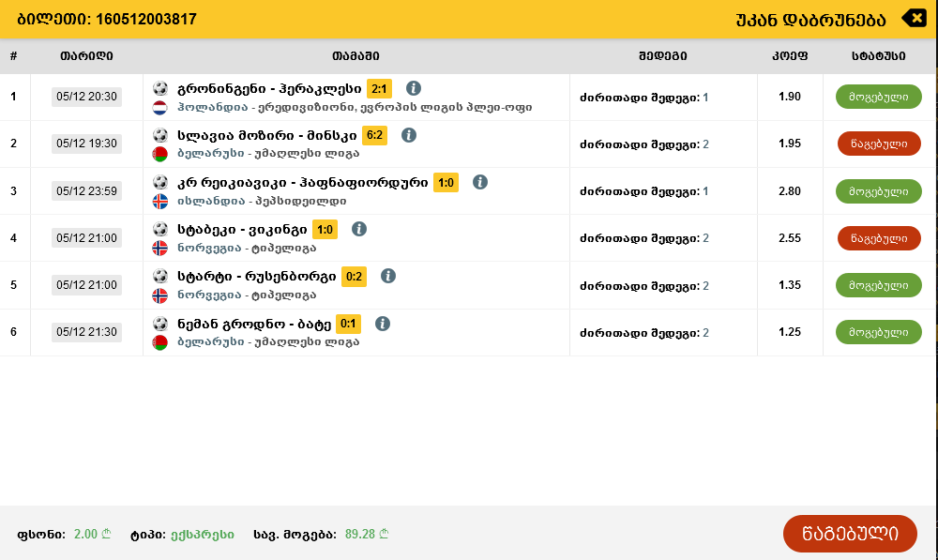Click soccer ball icon beside გრონინგენი - ჰერაკლესი
Viewport: 938px width, 560px height.
pyautogui.click(x=160, y=88)
